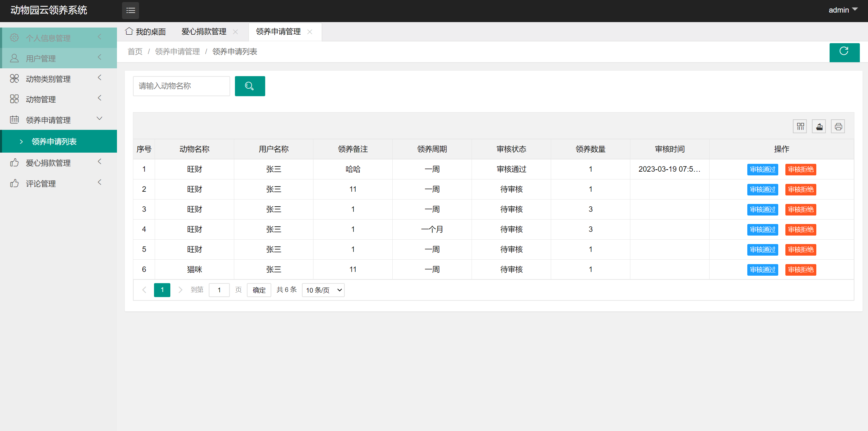The width and height of the screenshot is (868, 431).
Task: Click the refresh icon at top right
Action: (844, 52)
